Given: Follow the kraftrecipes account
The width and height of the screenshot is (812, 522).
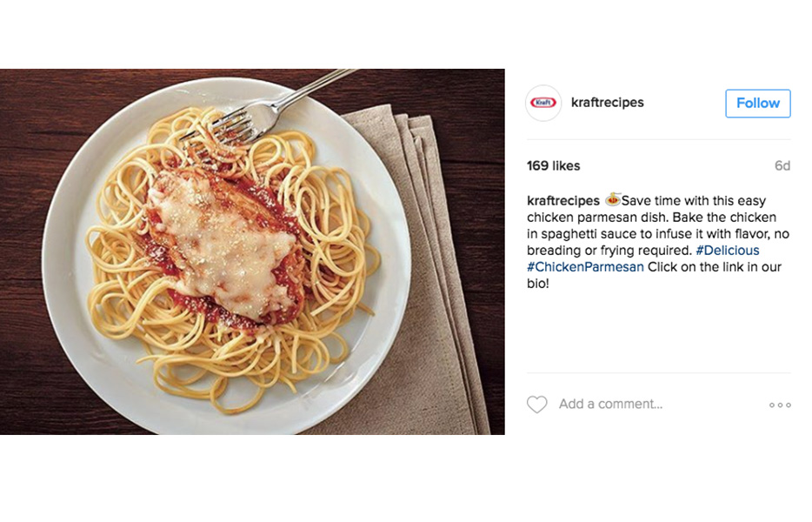Looking at the screenshot, I should tap(757, 104).
